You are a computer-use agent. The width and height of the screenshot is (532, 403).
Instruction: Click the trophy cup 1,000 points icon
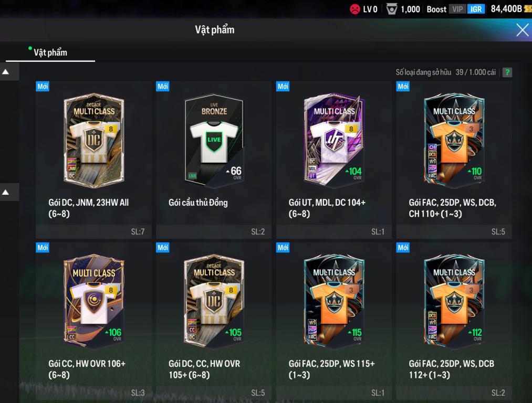pos(392,9)
